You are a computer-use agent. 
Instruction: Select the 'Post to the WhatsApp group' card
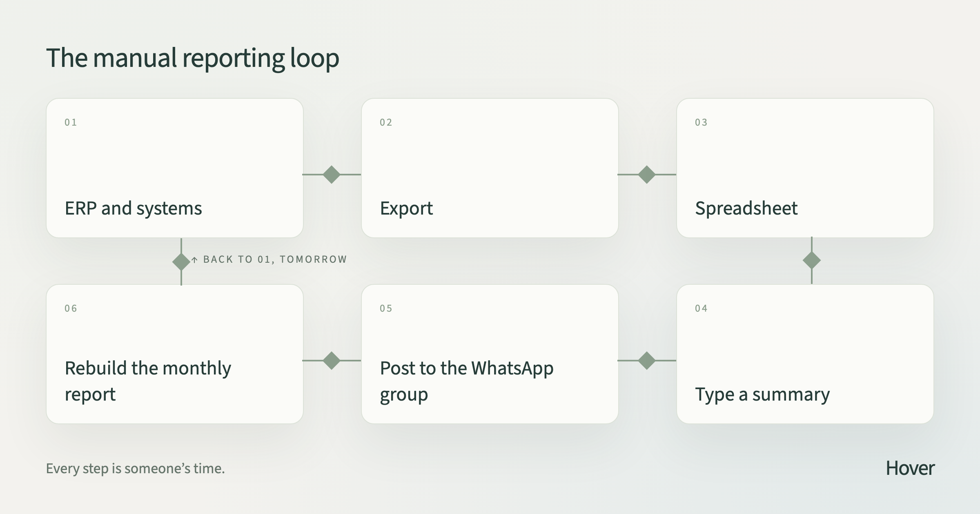[490, 354]
